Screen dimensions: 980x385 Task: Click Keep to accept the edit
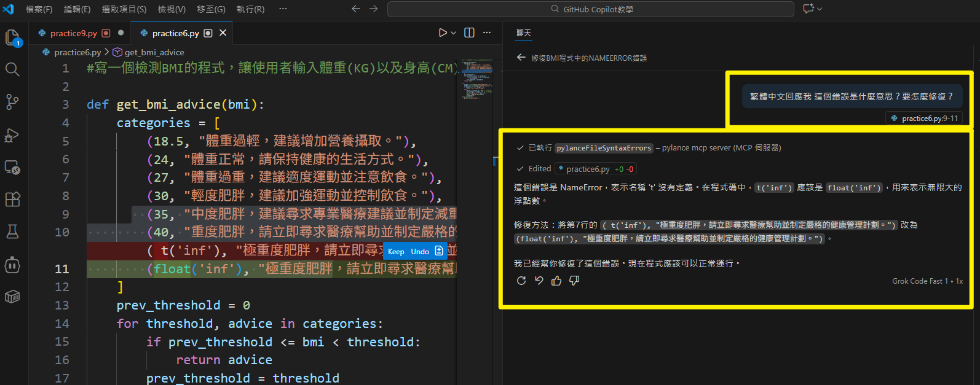coord(396,251)
